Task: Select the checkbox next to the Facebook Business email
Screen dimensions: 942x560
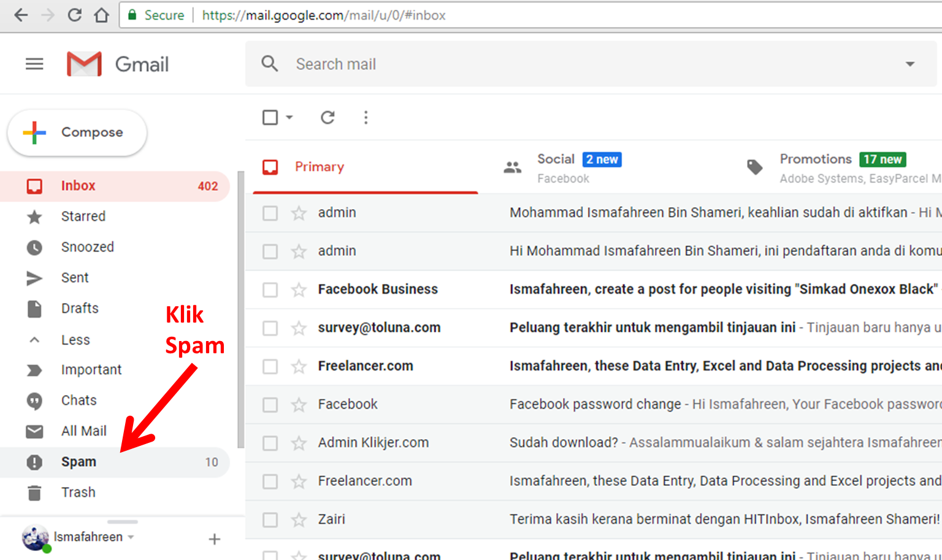Action: pos(270,289)
